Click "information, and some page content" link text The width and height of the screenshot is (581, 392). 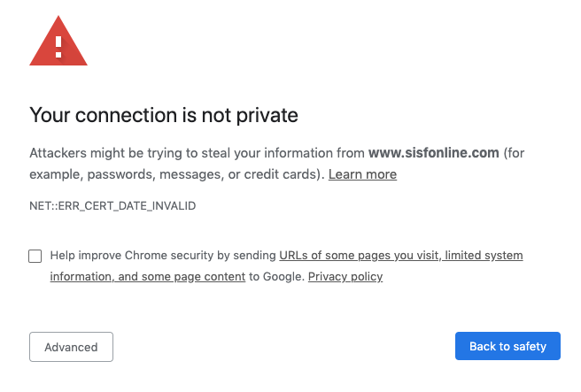coord(148,276)
